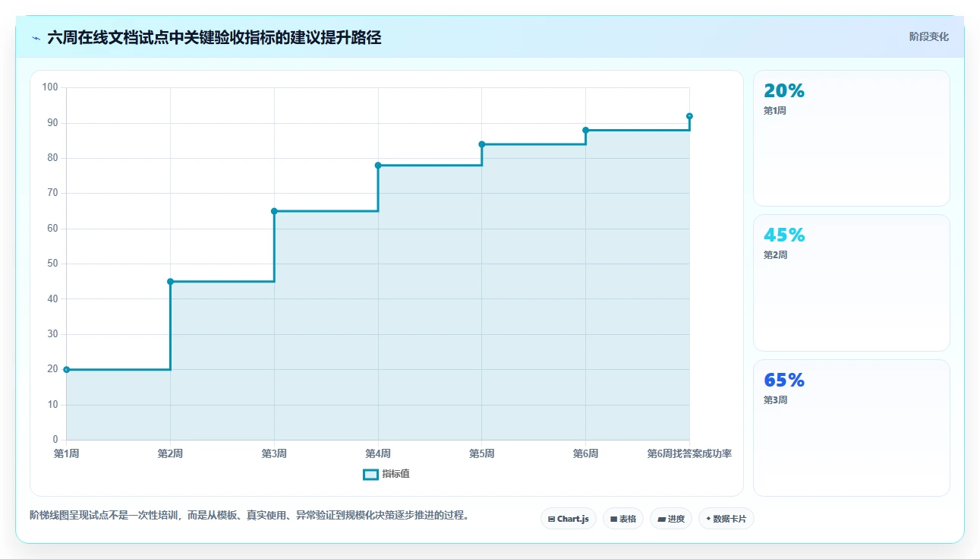This screenshot has width=980, height=559.
Task: Click the 50 y-axis tick label
Action: tap(52, 264)
